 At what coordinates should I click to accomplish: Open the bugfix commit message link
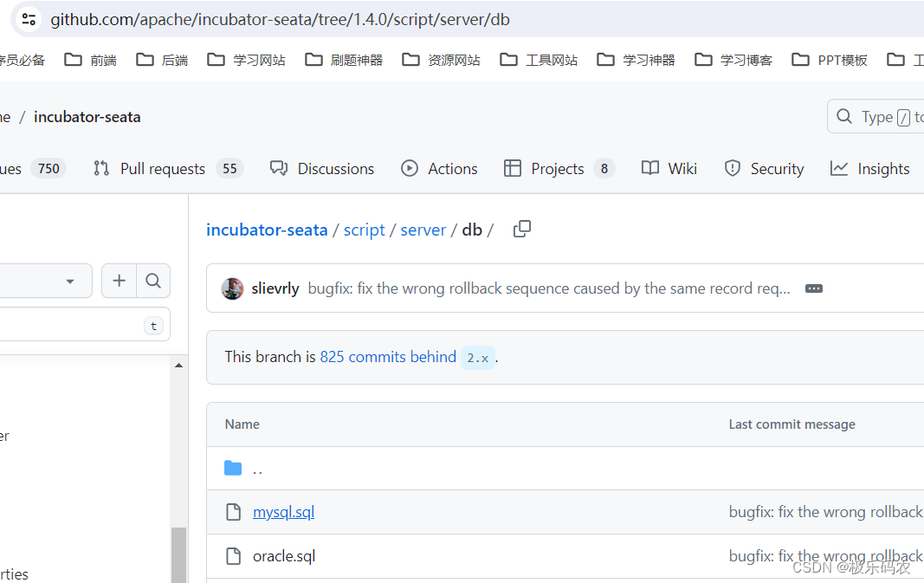pos(549,288)
